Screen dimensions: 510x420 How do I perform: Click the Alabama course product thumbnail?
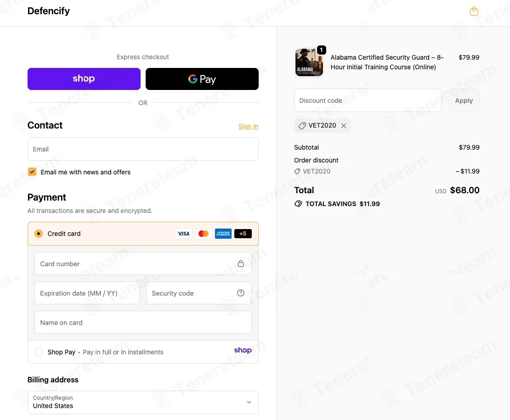309,62
